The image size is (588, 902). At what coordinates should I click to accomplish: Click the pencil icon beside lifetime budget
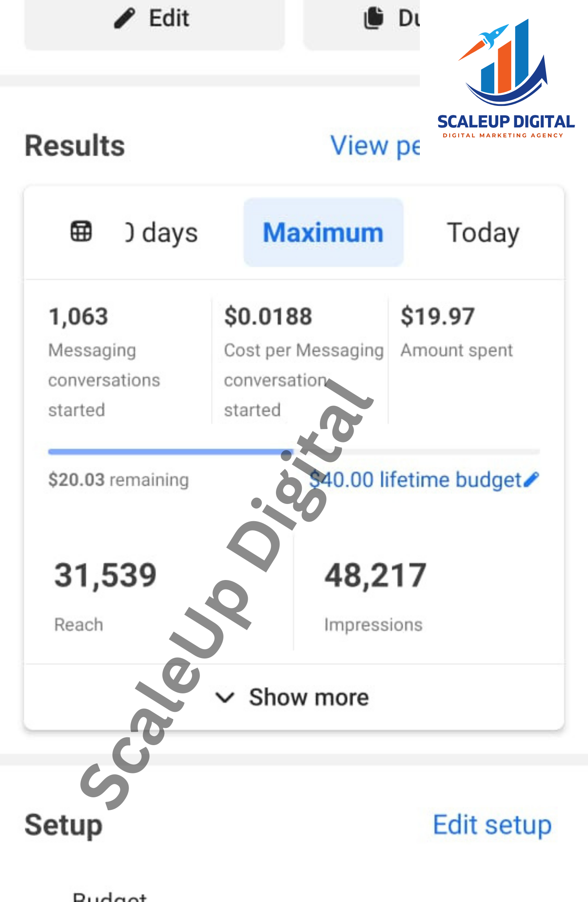click(532, 479)
